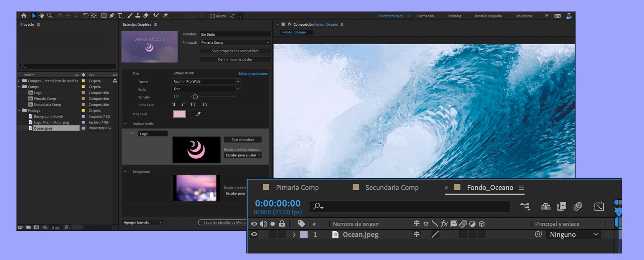This screenshot has height=260, width=644.
Task: Click the lock column icon in timeline
Action: [282, 224]
